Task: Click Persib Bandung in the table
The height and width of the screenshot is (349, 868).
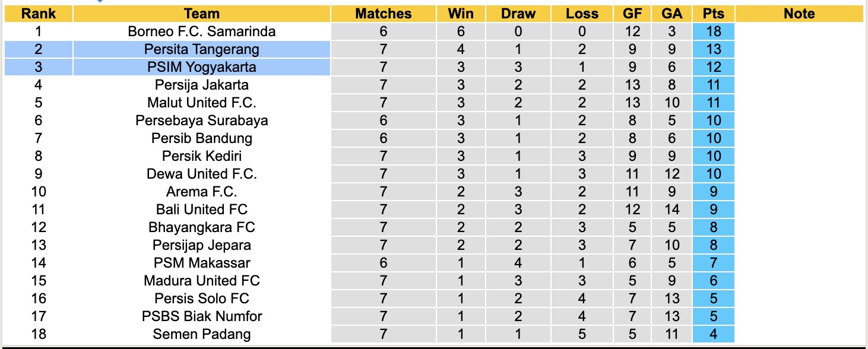Action: coord(202,138)
